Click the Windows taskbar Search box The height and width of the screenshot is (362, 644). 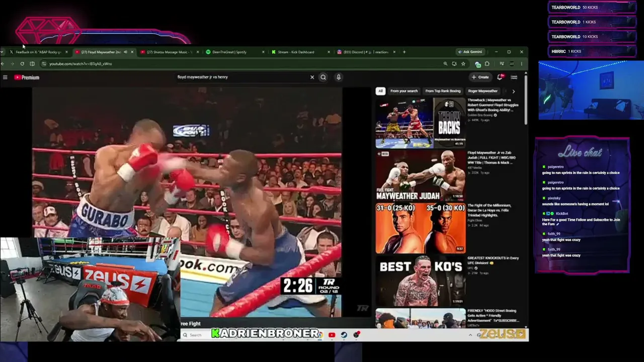196,335
